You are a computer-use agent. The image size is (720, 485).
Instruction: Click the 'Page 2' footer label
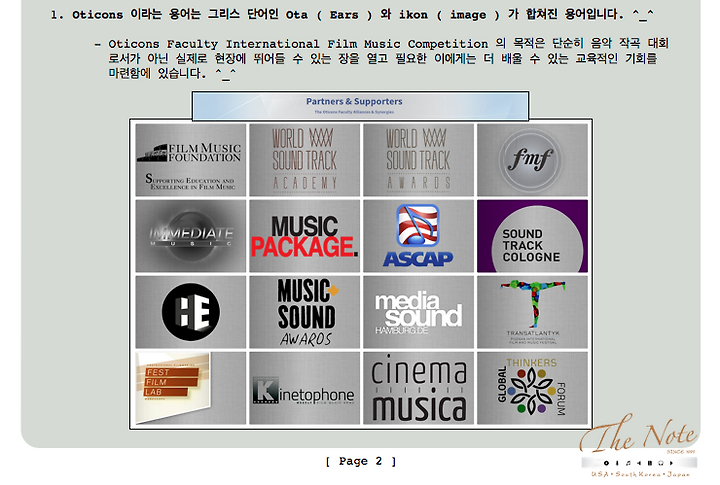pos(360,461)
